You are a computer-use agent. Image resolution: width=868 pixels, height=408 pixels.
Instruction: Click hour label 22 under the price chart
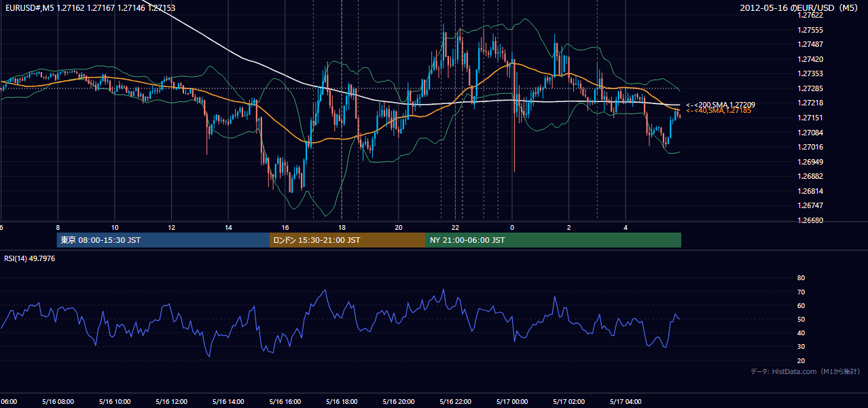pyautogui.click(x=456, y=228)
